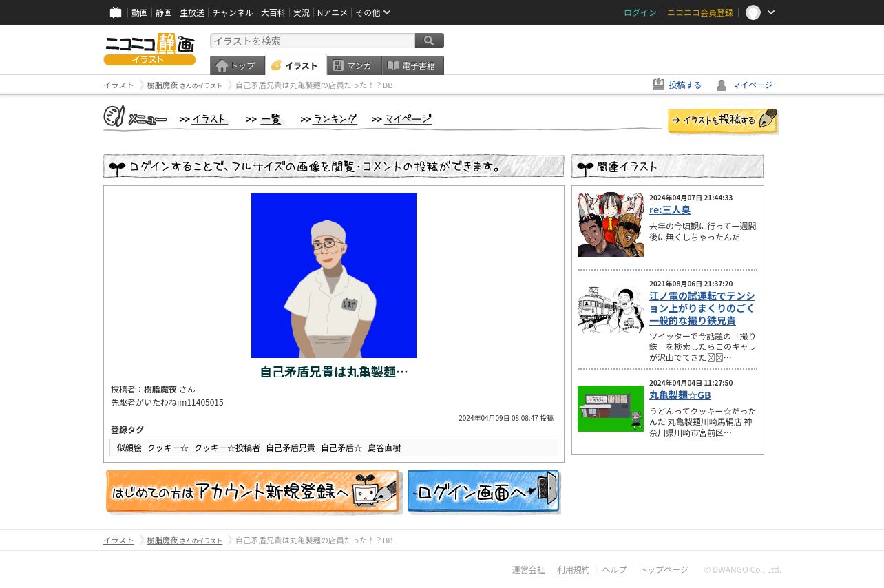This screenshot has width=884, height=588.
Task: Open the main illustration image
Action: pos(334,275)
